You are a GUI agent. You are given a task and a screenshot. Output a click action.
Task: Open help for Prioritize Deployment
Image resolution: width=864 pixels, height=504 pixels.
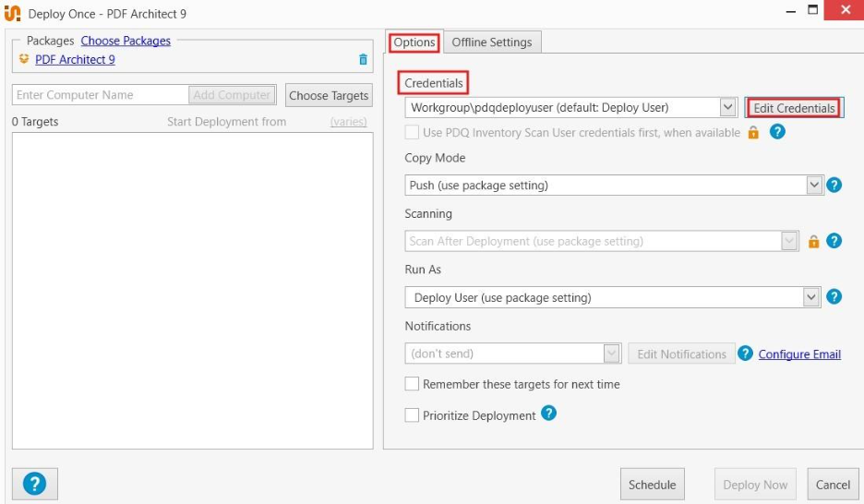[x=549, y=414]
